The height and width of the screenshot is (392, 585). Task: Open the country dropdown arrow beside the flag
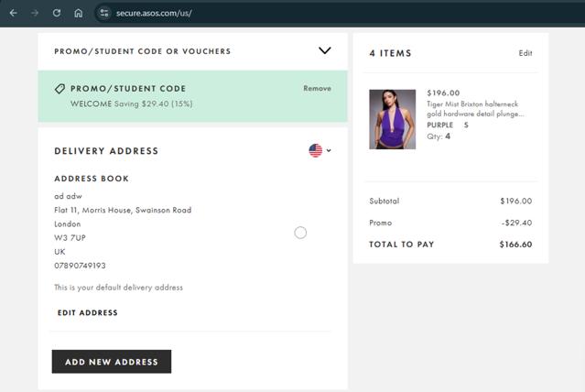pos(329,151)
